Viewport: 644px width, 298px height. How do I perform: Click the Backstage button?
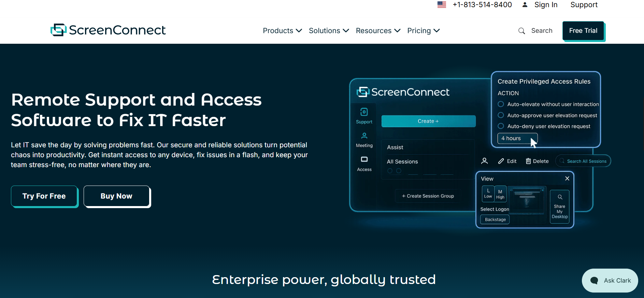pos(495,219)
